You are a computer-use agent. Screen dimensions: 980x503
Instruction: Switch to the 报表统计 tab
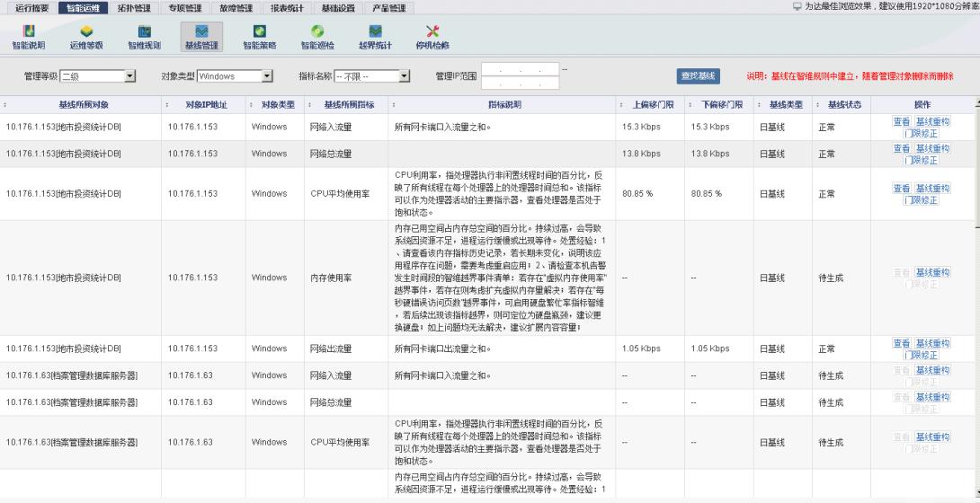287,8
